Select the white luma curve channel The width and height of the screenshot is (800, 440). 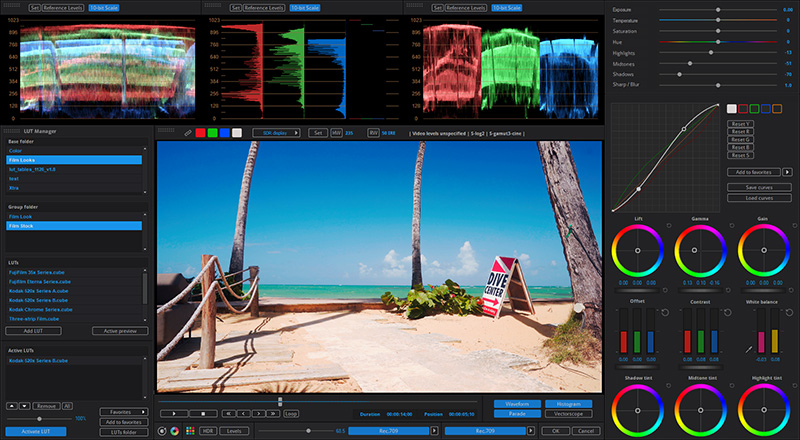(x=732, y=109)
